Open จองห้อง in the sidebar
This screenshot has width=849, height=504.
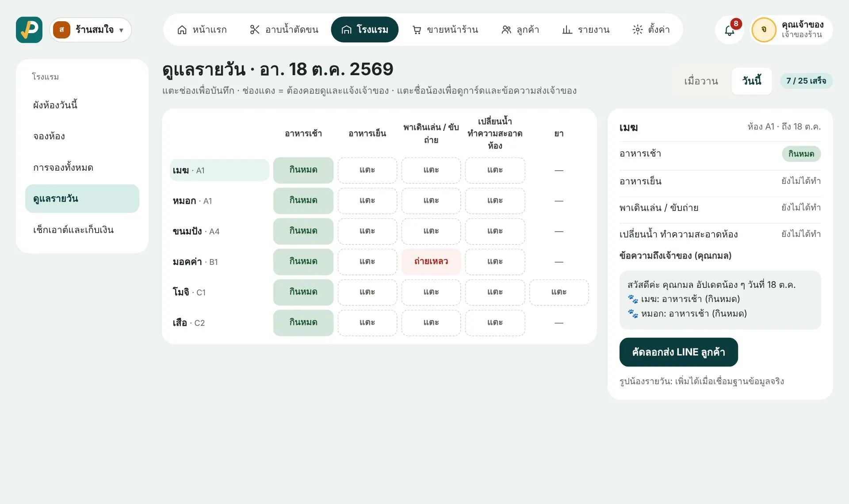tap(82, 136)
